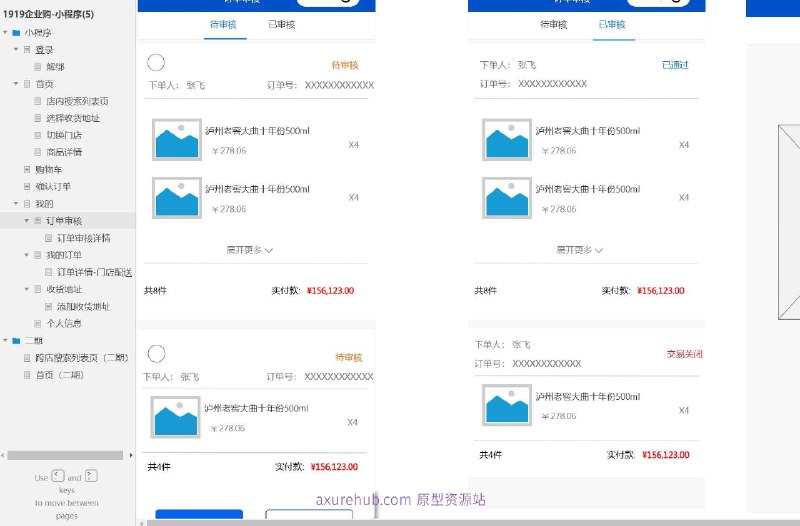This screenshot has width=800, height=526.
Task: Click the 共4件 text in the 交易关闭 order
Action: 490,455
